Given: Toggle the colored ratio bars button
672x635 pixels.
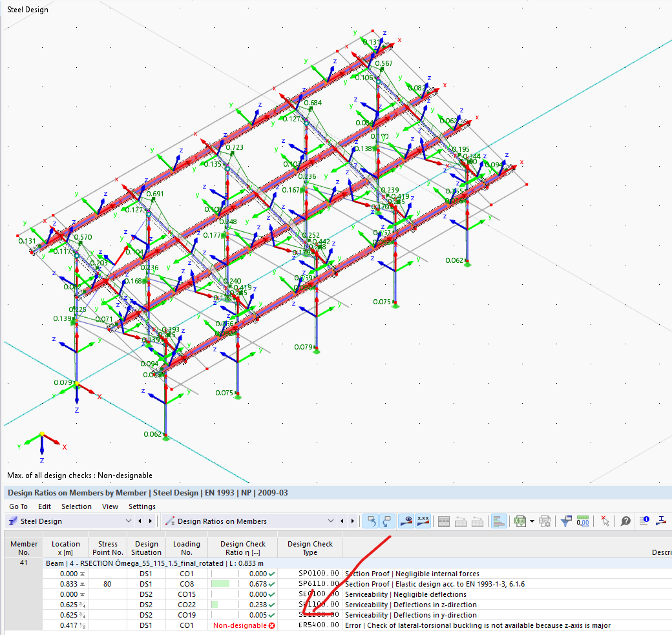Looking at the screenshot, I should pyautogui.click(x=498, y=521).
